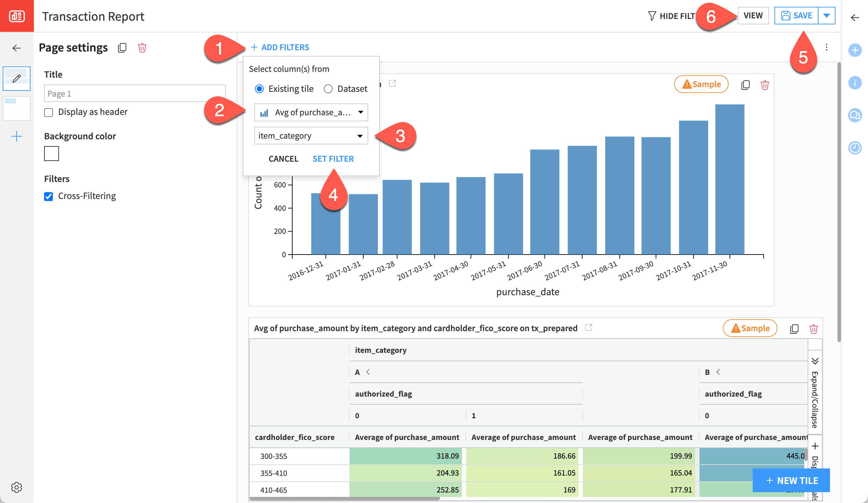868x503 pixels.
Task: Click the 2017-06-30 bar in chart
Action: pyautogui.click(x=545, y=202)
